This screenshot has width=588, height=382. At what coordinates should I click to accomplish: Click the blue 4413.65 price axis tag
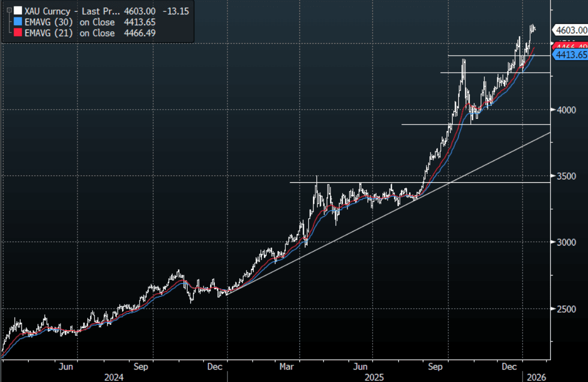pos(571,55)
